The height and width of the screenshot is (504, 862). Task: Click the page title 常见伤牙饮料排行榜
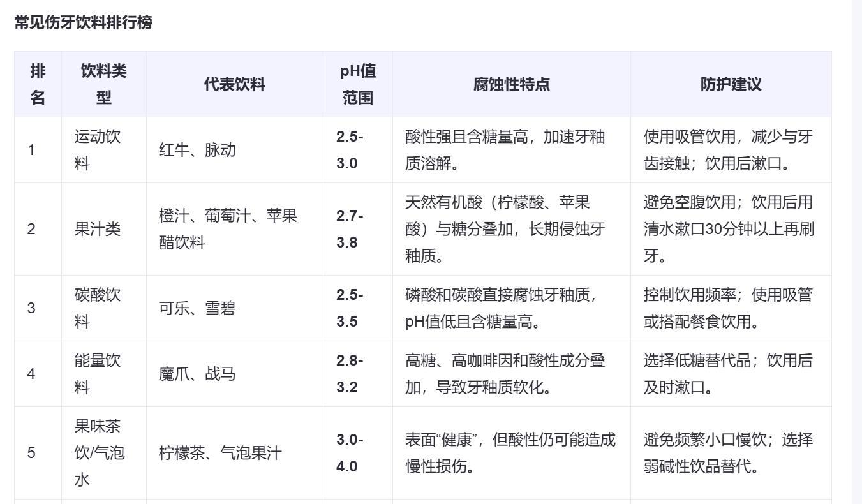pos(83,23)
